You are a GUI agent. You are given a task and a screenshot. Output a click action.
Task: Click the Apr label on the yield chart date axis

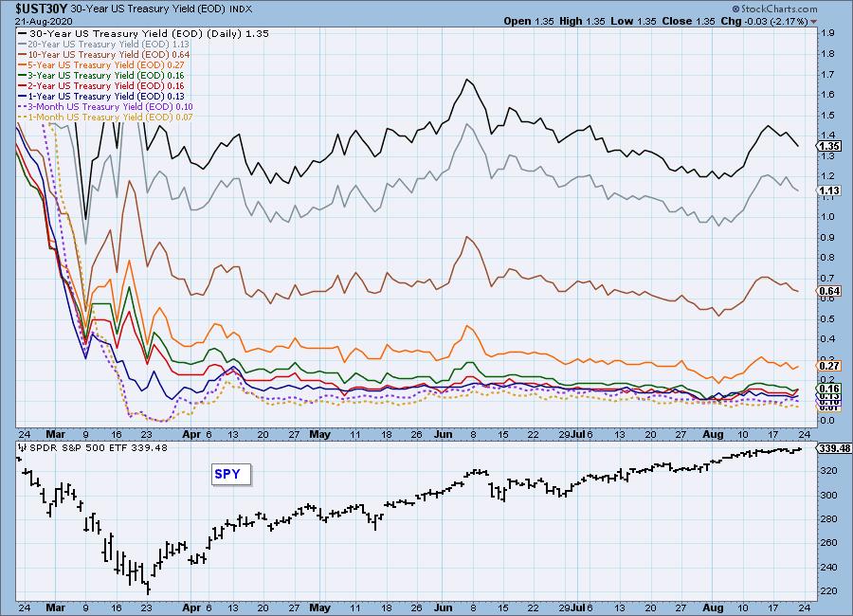191,434
